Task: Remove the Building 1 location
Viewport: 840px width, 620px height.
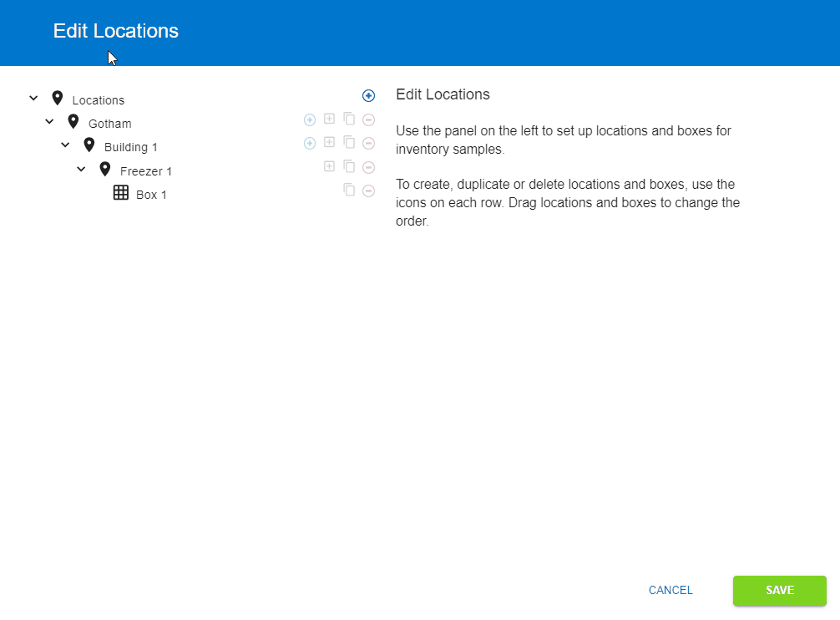Action: point(368,143)
